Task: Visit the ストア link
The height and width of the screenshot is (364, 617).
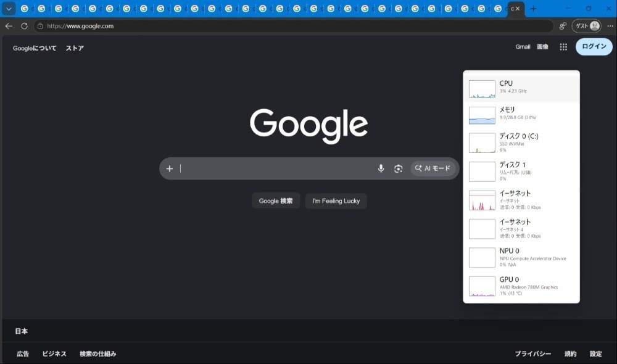Action: point(75,48)
